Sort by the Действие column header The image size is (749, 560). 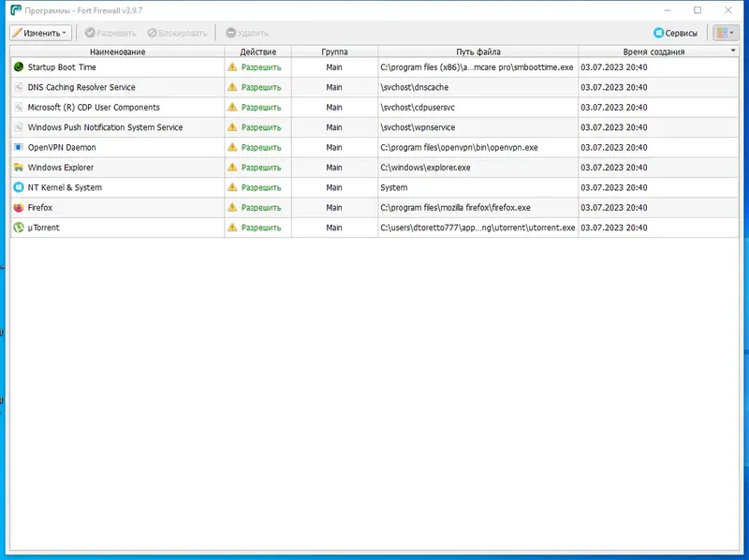tap(258, 52)
